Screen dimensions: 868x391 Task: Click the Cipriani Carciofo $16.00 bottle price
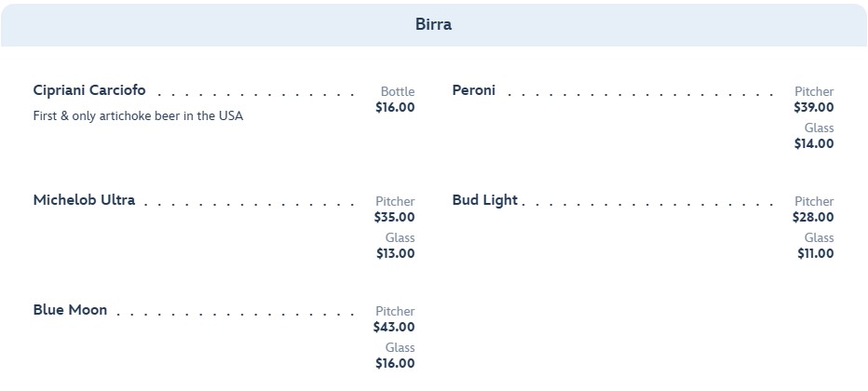[395, 107]
